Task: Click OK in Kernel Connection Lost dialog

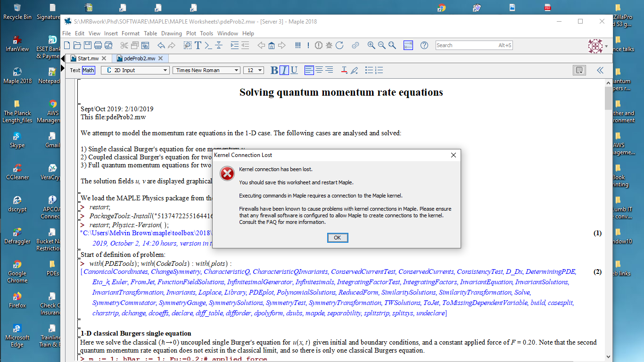Action: 338,238
